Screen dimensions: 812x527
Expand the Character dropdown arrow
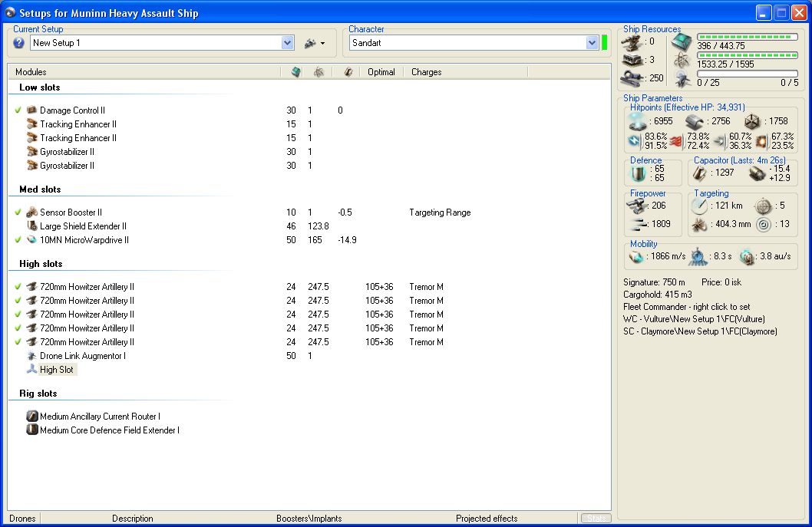coord(592,43)
